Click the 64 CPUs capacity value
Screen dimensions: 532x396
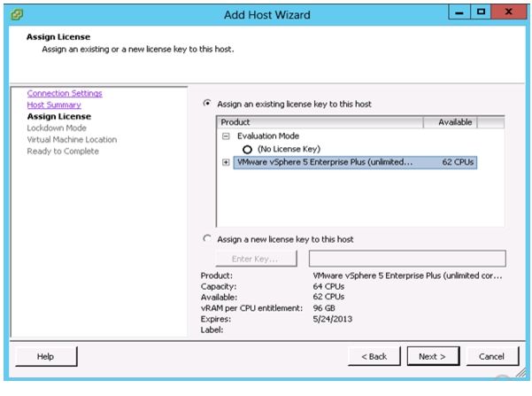[328, 286]
